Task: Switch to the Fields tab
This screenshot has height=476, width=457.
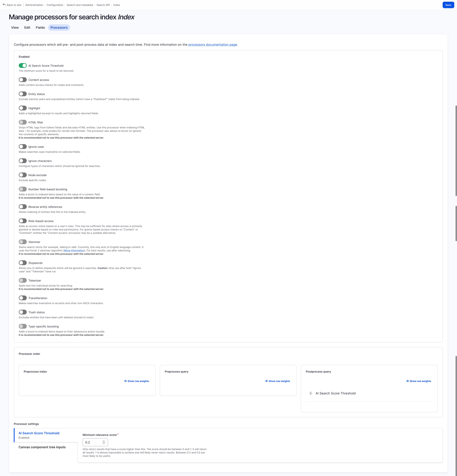Action: point(40,27)
